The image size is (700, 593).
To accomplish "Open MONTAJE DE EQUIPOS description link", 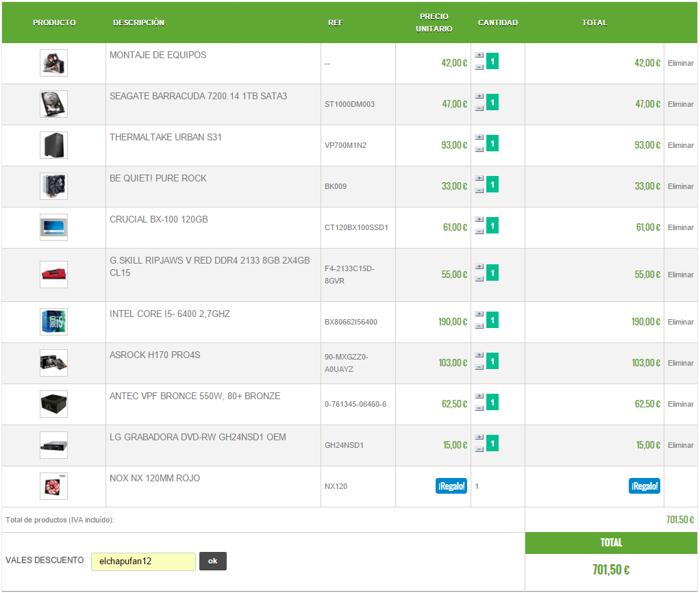I will (x=158, y=55).
